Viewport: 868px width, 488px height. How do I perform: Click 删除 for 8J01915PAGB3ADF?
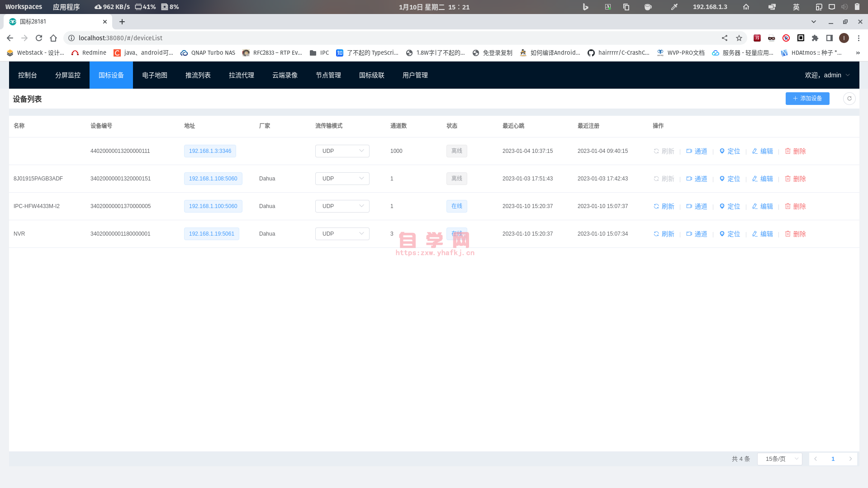pyautogui.click(x=796, y=179)
